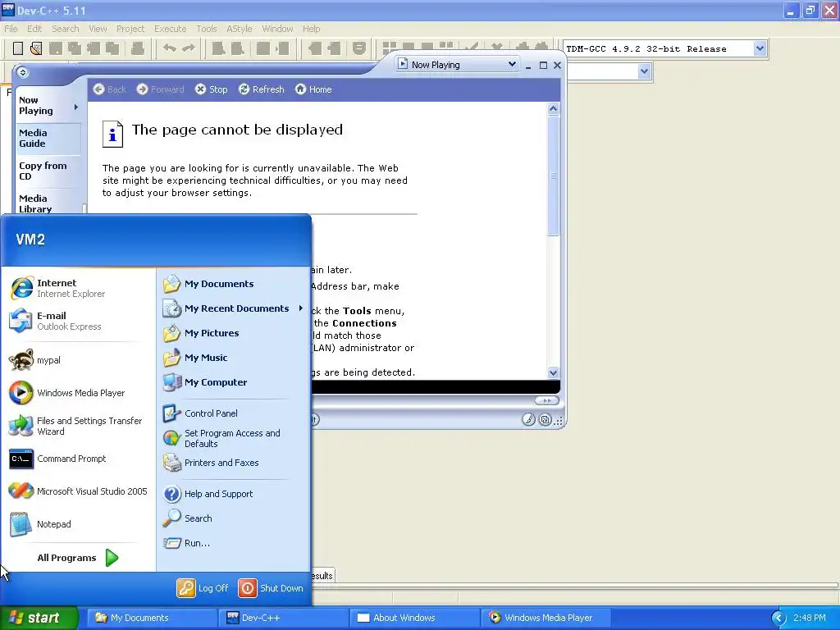This screenshot has height=630, width=840.
Task: Click the Media Player skin chooser brush icon
Action: coord(529,419)
